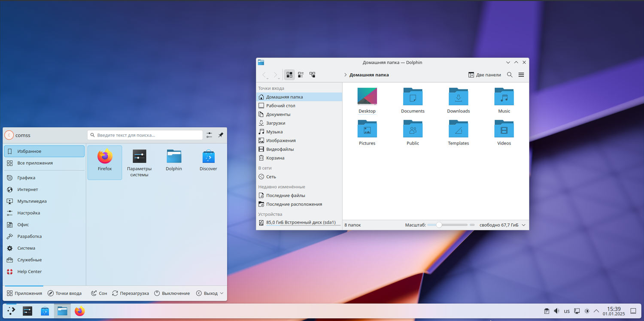The image size is (644, 321).
Task: Open the Офис category
Action: (x=44, y=225)
